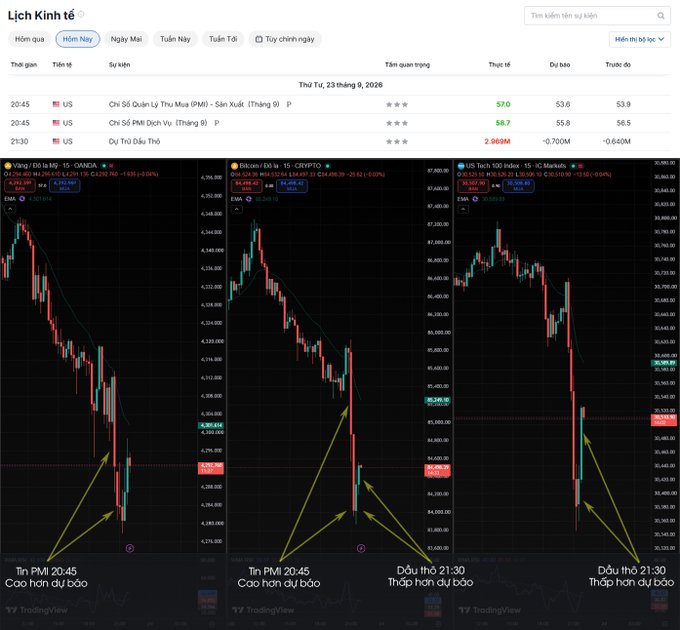
Task: Click the Trước đó column header
Action: click(618, 65)
